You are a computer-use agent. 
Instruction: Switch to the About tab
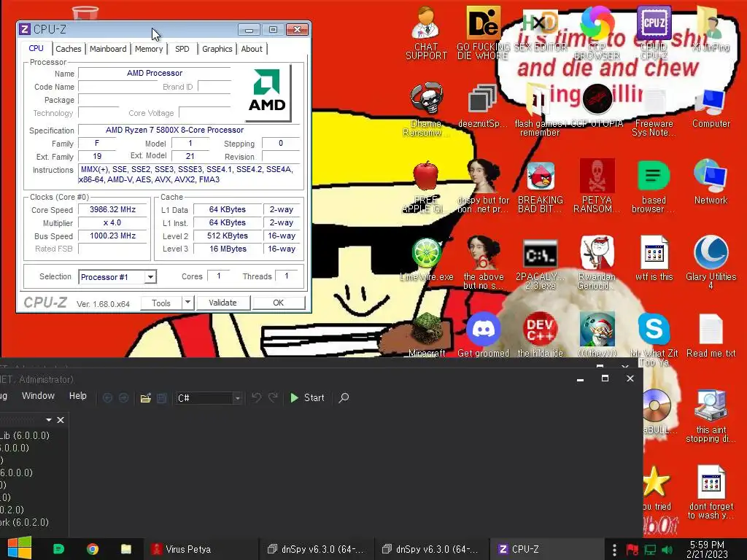coord(252,49)
